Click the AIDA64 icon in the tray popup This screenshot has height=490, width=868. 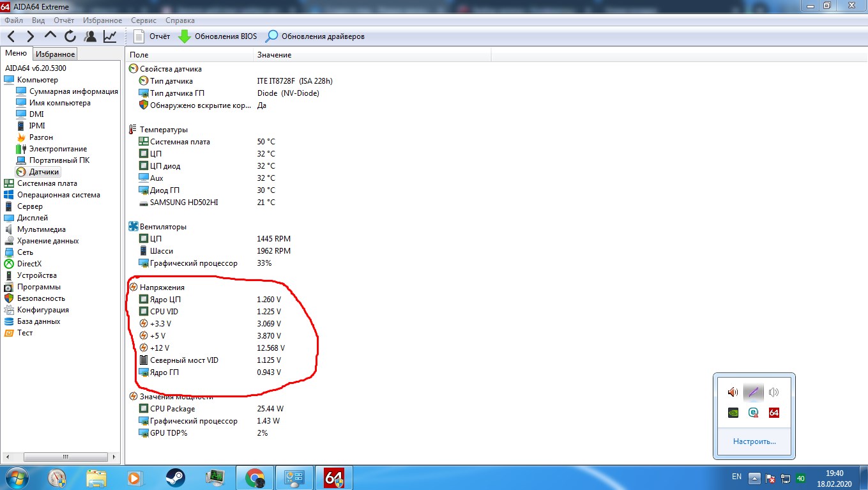point(774,413)
